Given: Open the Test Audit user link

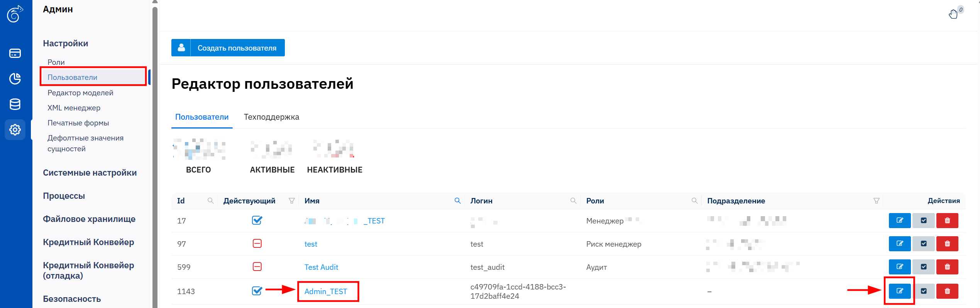Looking at the screenshot, I should click(321, 267).
